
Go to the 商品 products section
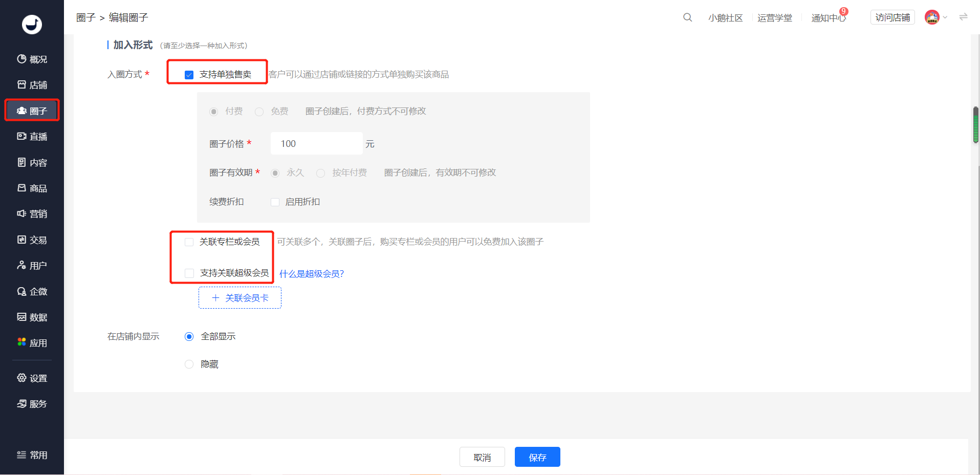(32, 188)
